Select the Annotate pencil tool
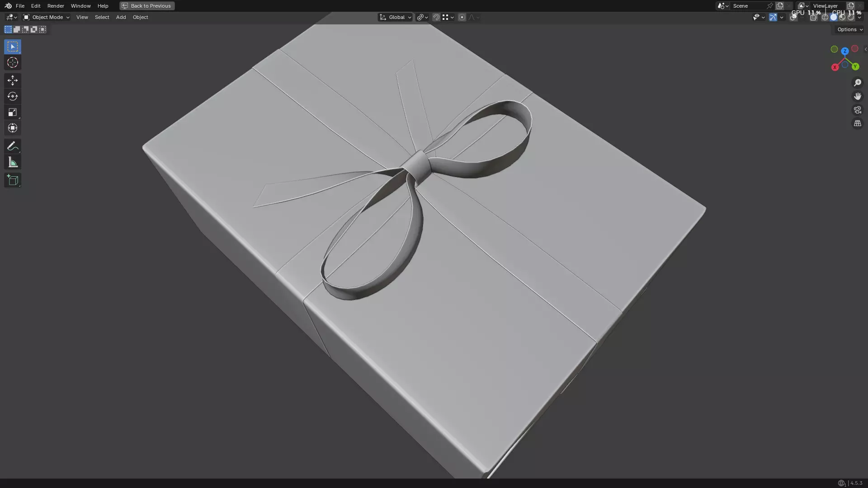 click(x=13, y=146)
